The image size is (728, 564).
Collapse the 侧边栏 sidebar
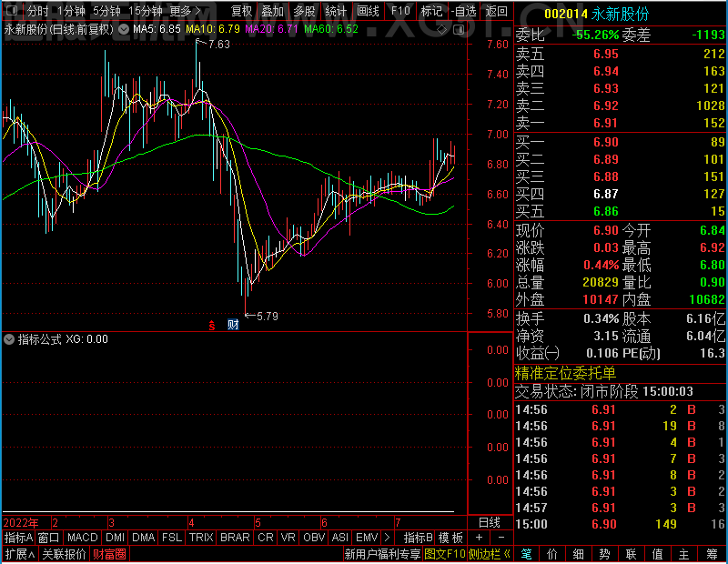click(490, 554)
